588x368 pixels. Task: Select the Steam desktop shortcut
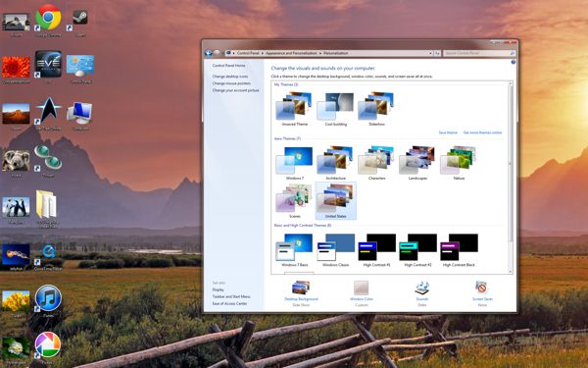click(79, 18)
